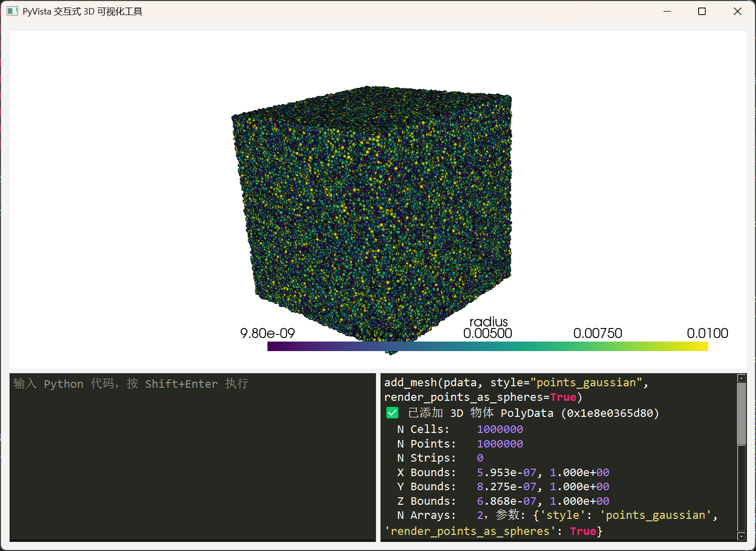
Task: Click the N Points value in output
Action: [500, 444]
